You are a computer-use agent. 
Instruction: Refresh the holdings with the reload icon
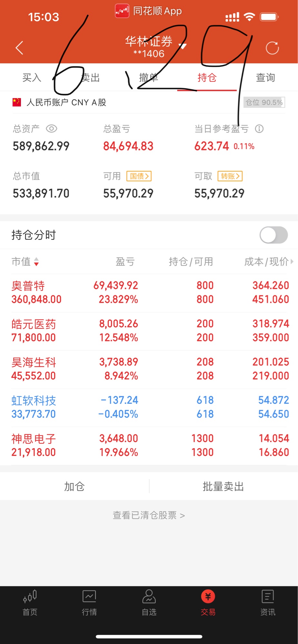272,48
